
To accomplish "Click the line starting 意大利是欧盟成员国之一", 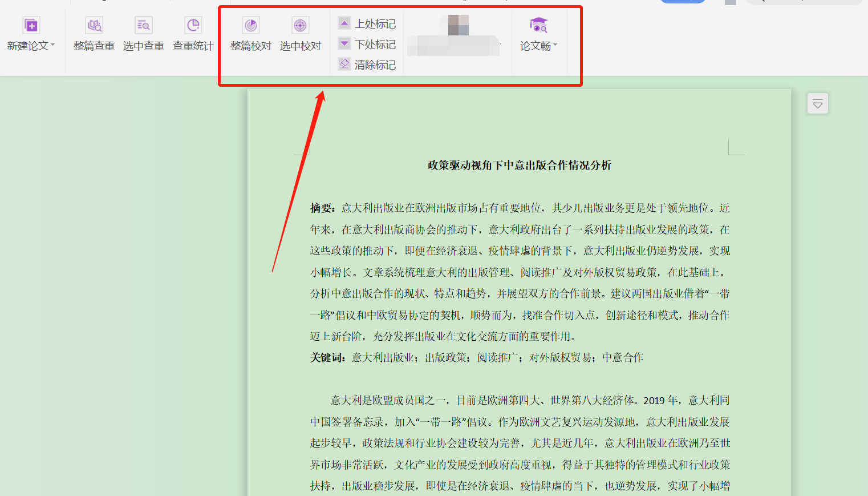I will pos(530,401).
